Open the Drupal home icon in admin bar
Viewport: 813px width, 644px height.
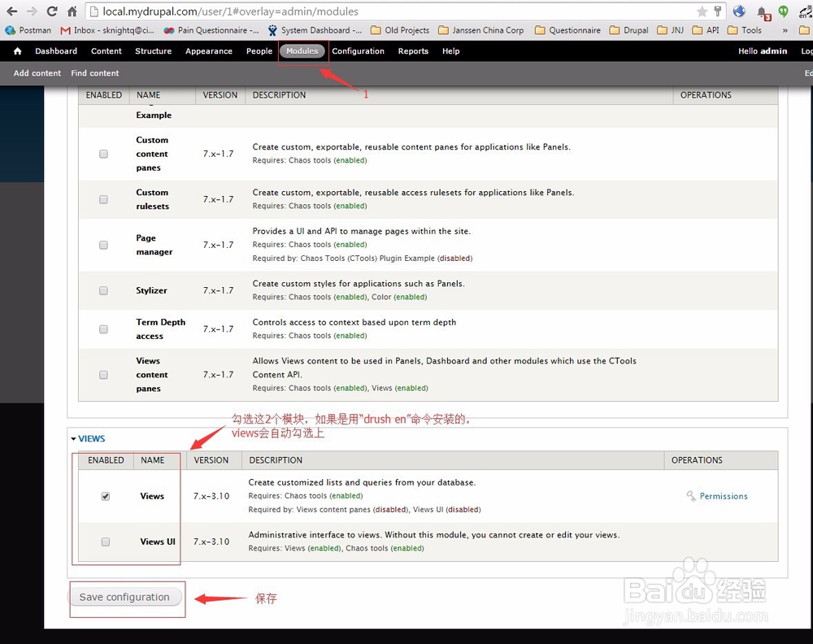click(17, 50)
